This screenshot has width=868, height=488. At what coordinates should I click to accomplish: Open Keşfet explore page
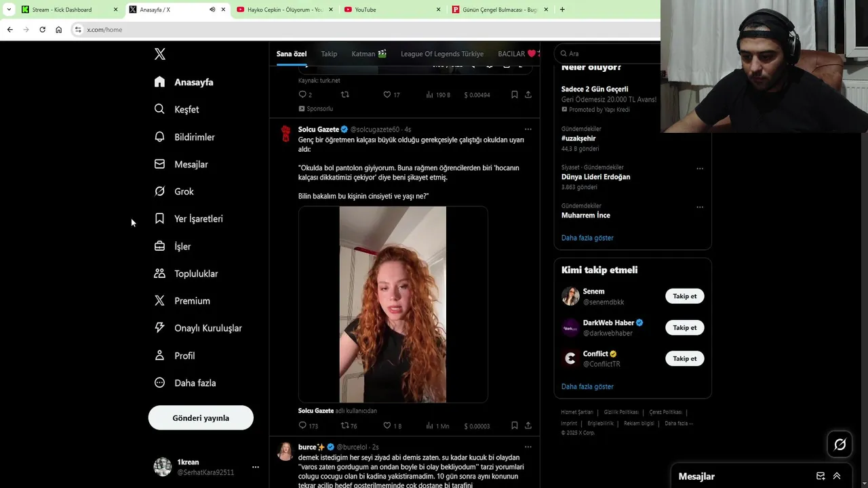tap(176, 109)
